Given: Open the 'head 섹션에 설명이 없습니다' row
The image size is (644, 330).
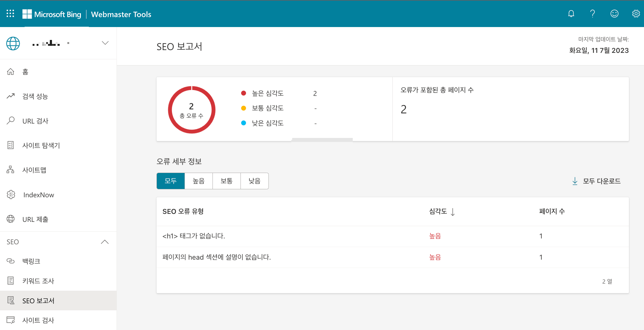Looking at the screenshot, I should (393, 257).
